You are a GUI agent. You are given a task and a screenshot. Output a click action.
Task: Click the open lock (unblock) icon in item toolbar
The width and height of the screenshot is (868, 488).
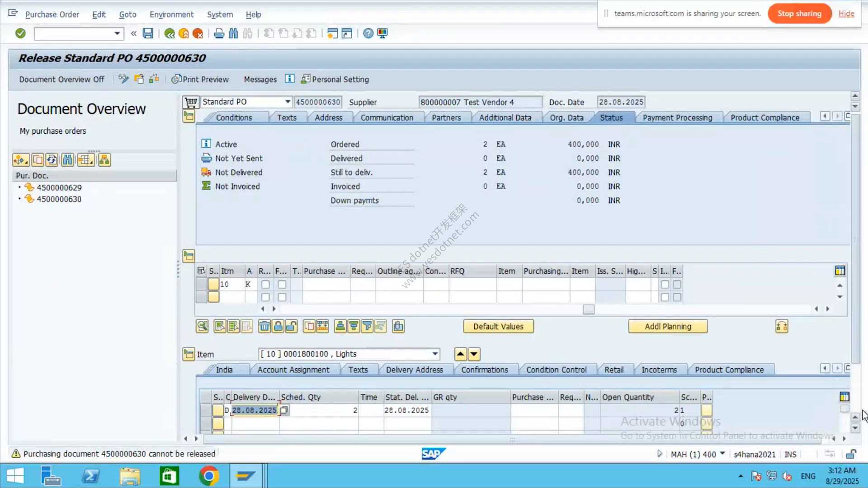coord(292,326)
